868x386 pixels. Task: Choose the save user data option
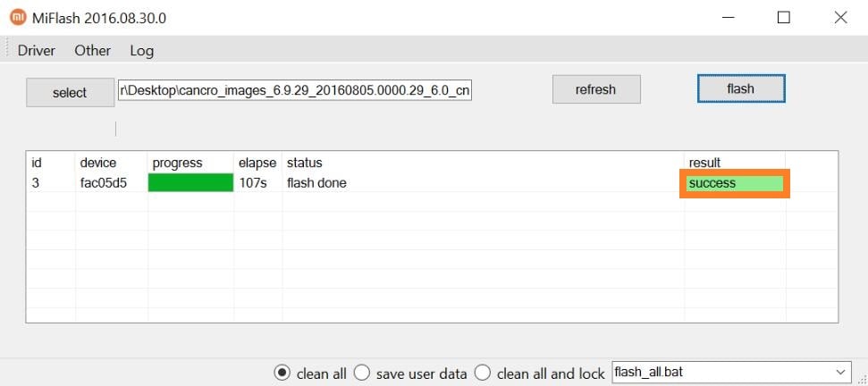tap(363, 373)
